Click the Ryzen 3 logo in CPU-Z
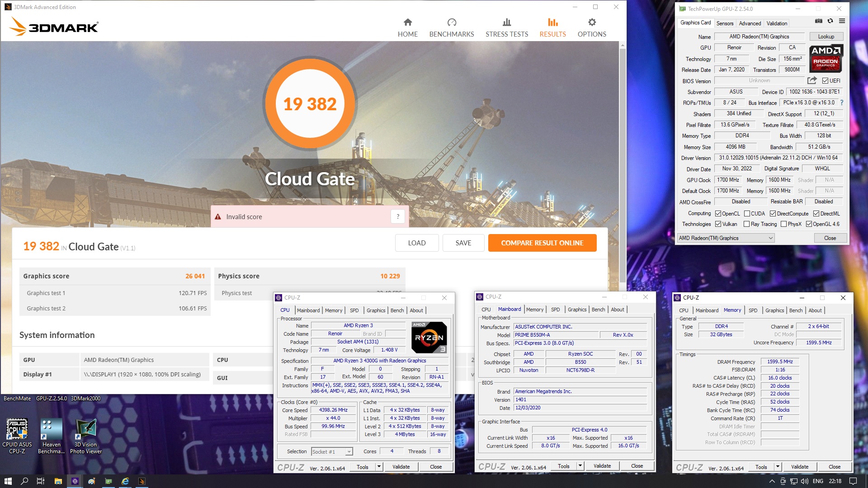 click(429, 337)
